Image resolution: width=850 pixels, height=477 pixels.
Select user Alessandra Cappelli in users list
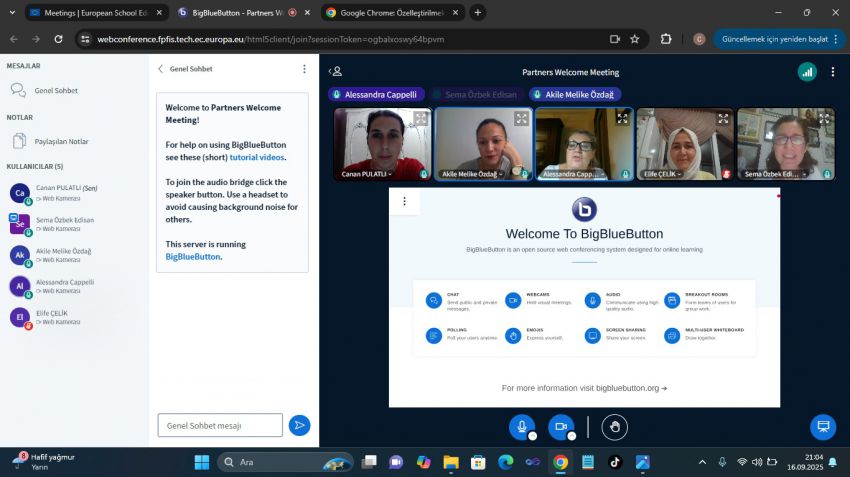64,286
